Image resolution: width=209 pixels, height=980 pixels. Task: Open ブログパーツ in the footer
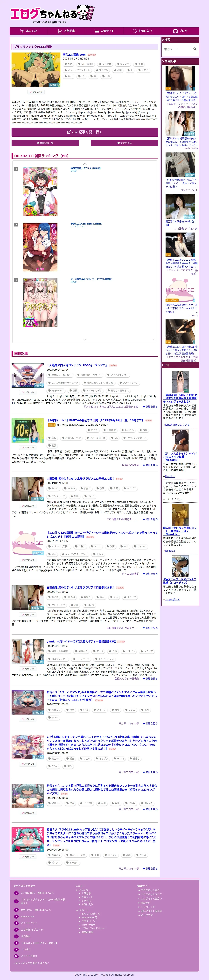(89, 921)
